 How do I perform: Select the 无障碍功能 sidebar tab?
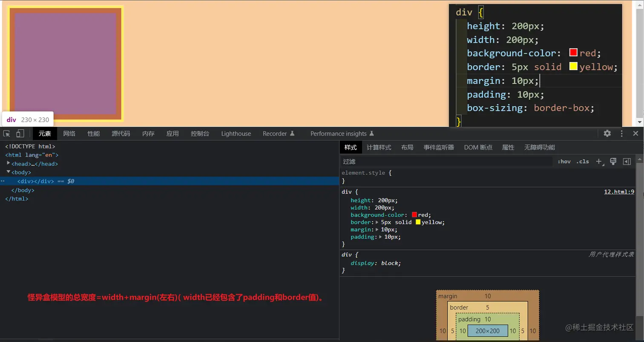pyautogui.click(x=540, y=147)
